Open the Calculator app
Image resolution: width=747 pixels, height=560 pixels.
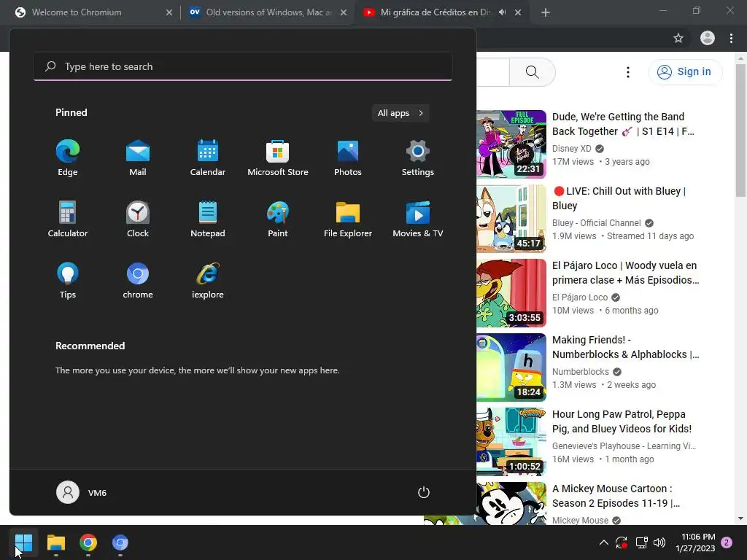pyautogui.click(x=68, y=219)
